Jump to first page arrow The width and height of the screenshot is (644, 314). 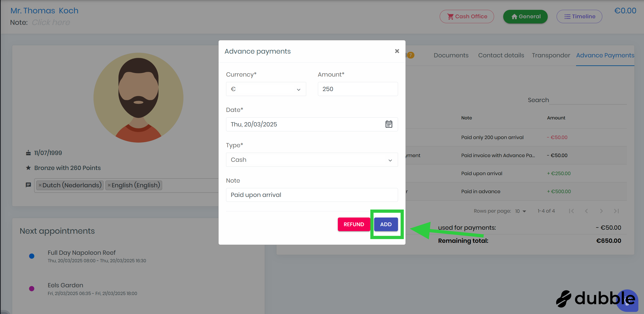(x=571, y=211)
